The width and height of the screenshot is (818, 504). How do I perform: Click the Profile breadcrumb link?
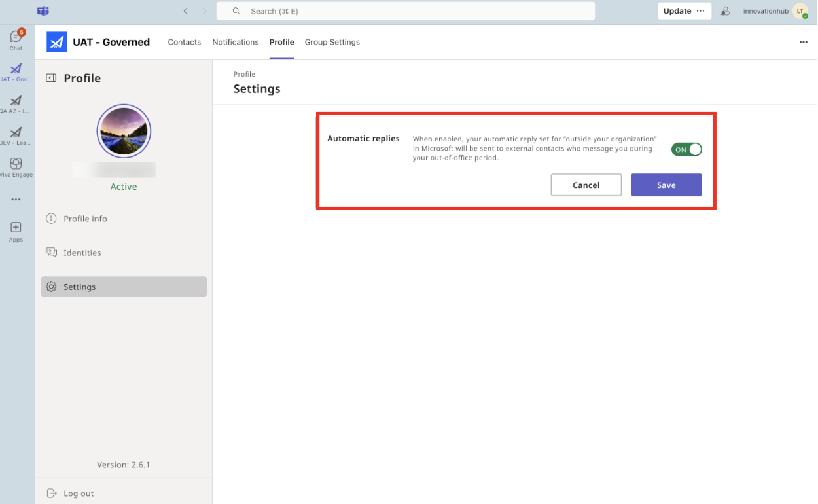[x=244, y=74]
